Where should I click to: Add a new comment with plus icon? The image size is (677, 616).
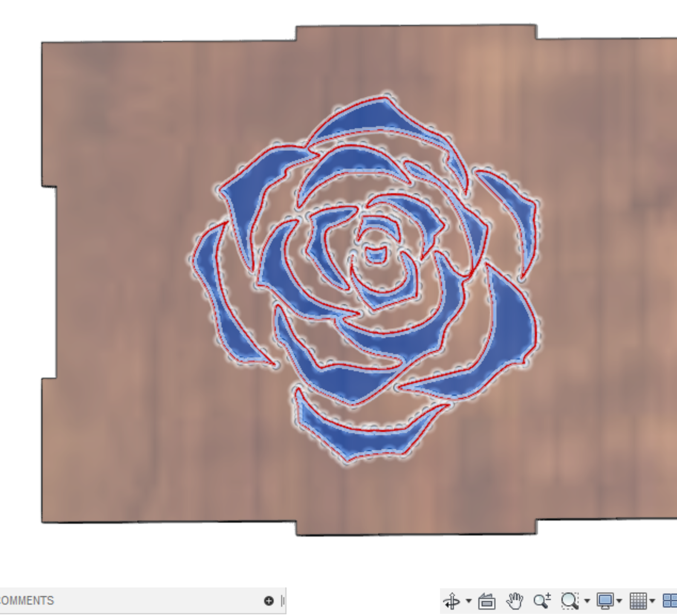click(269, 601)
